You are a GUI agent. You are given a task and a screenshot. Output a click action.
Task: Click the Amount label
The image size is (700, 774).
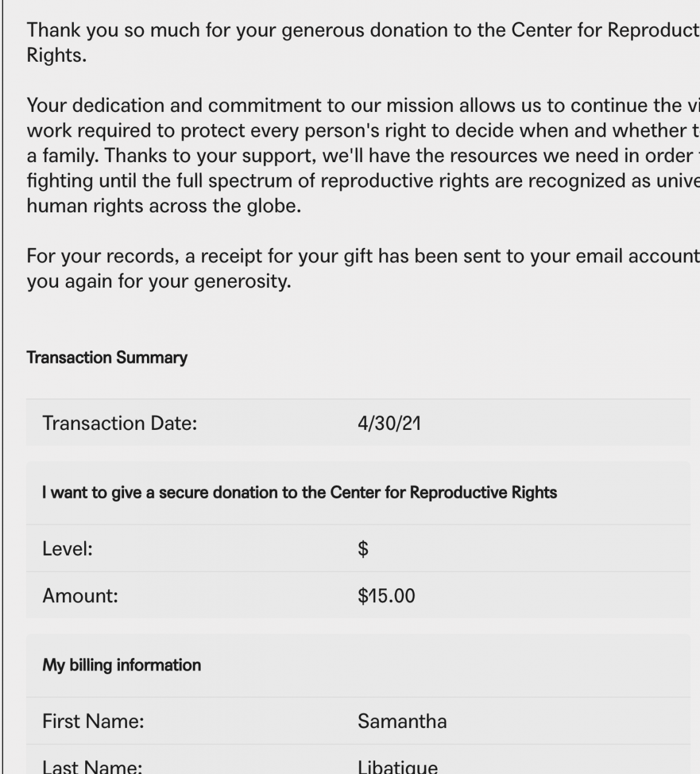80,596
